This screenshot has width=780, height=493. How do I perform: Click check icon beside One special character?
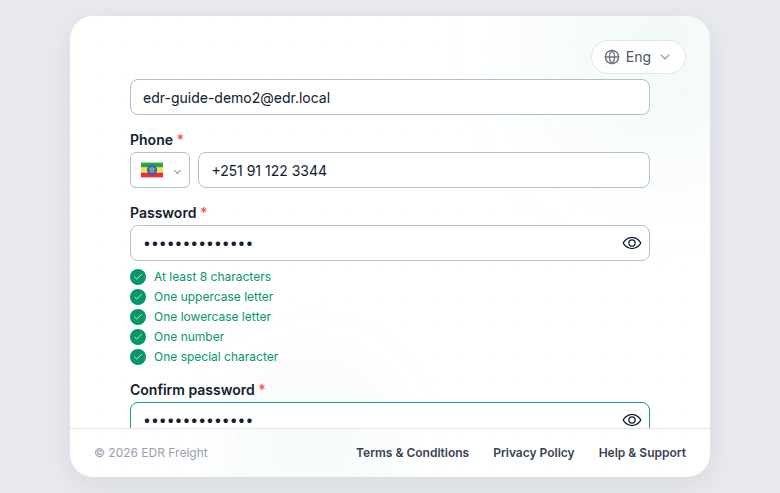tap(138, 357)
